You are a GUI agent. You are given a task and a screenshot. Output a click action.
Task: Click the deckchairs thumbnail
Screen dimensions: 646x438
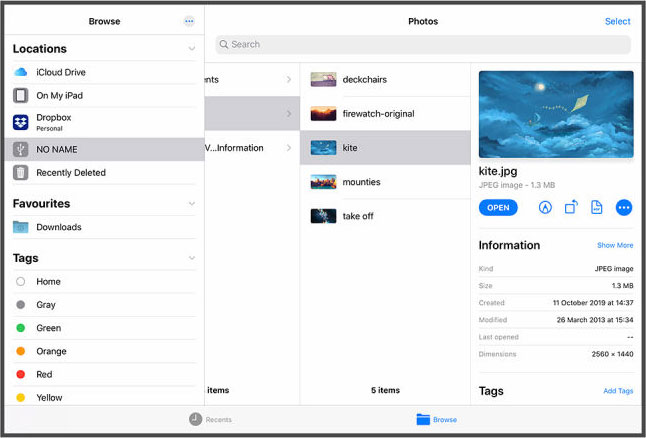coord(323,80)
